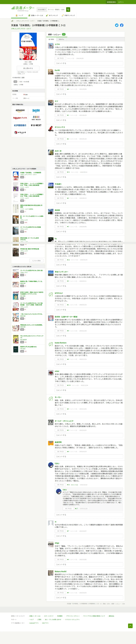Viewport: 136px width, 644px height.
Task: Click the ゴーマニズム宣言SPECIAL天皇論 title link
Action: click(x=30, y=227)
